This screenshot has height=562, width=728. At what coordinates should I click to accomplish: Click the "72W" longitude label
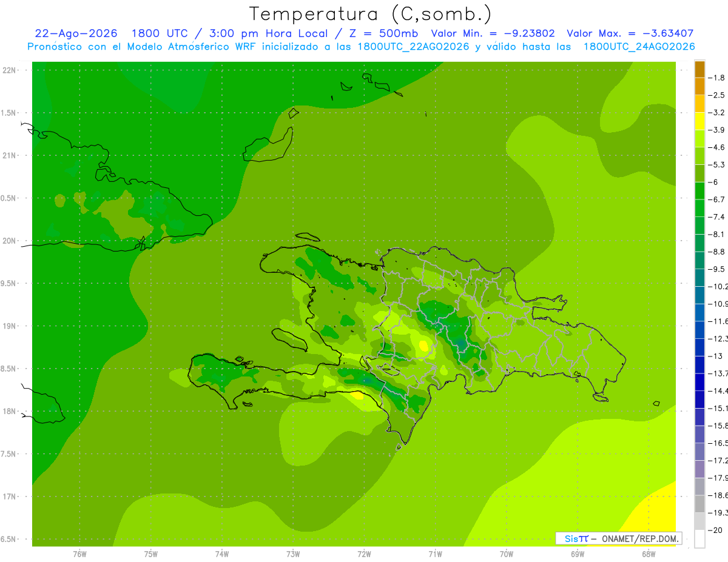click(364, 554)
